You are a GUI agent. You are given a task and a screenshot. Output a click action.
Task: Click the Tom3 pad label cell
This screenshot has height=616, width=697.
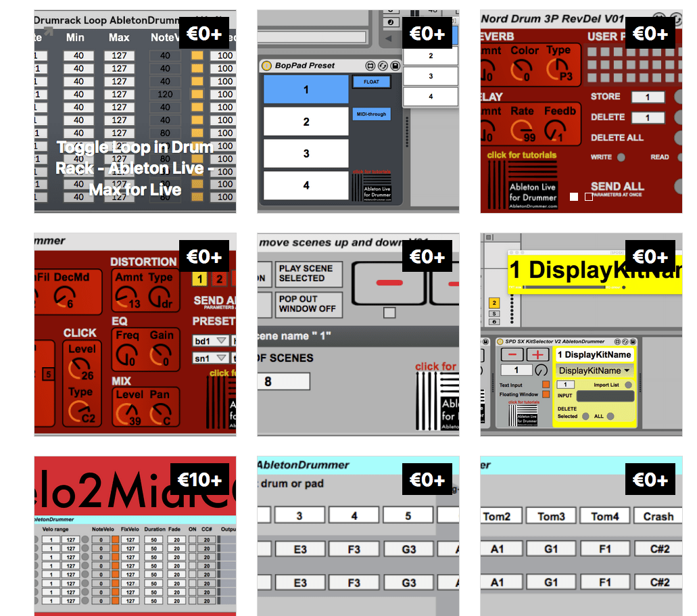551,516
